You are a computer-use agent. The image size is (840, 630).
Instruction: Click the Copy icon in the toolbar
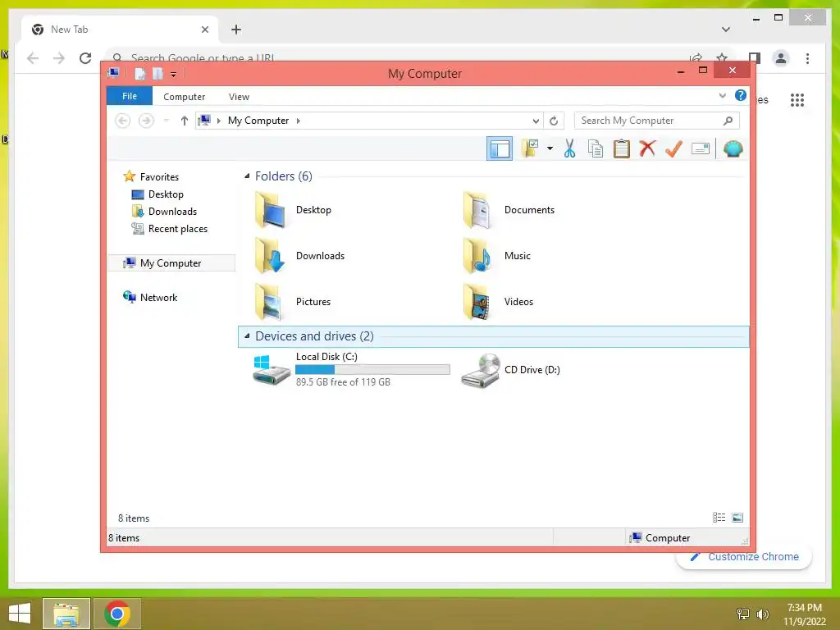pyautogui.click(x=596, y=148)
